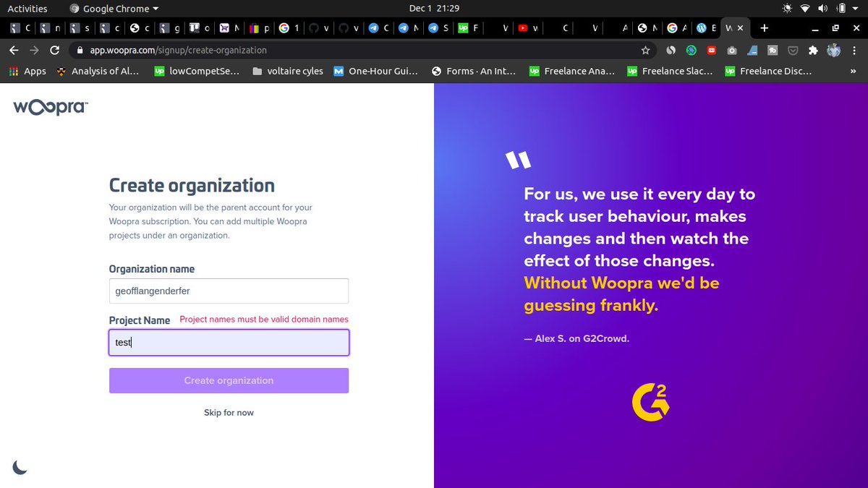
Task: Open the 'One-Hour Gui...' bookmark
Action: click(x=375, y=71)
